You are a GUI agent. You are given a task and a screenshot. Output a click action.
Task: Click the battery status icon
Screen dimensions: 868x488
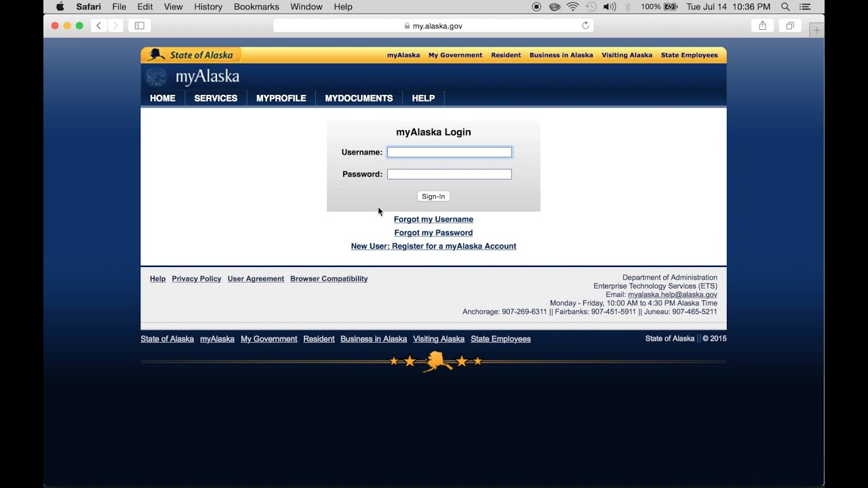click(x=671, y=7)
